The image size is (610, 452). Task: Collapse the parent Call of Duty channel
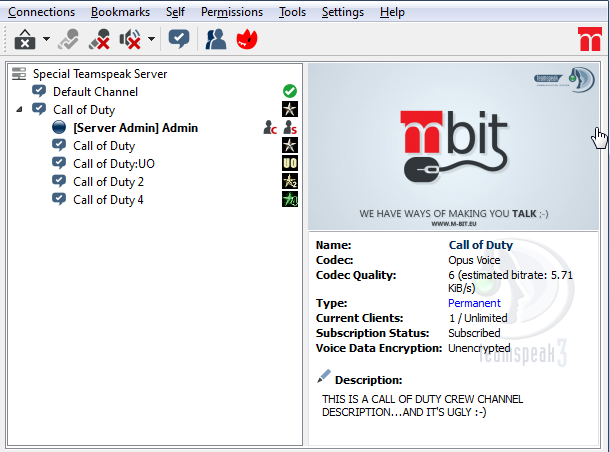tap(19, 110)
